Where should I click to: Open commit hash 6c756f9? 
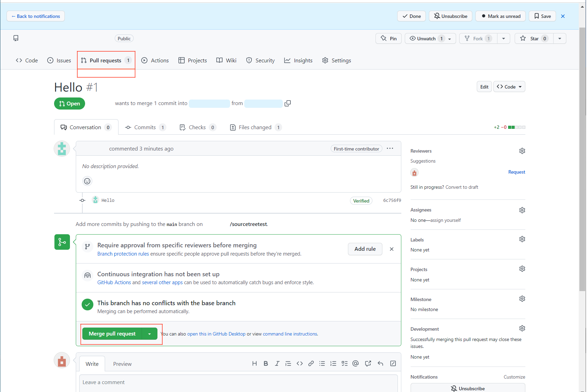[x=392, y=200]
